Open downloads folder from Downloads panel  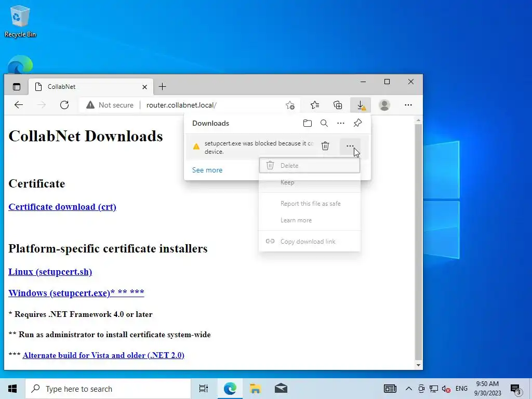[308, 123]
